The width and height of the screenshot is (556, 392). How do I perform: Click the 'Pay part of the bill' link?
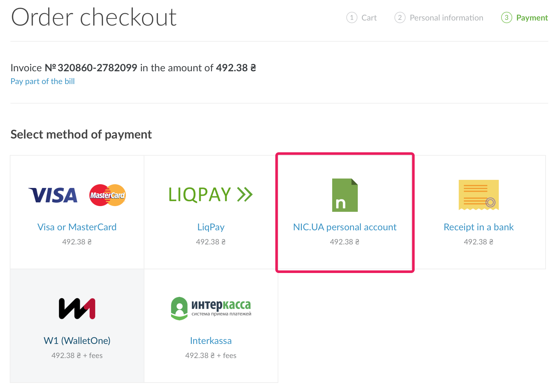(x=43, y=81)
